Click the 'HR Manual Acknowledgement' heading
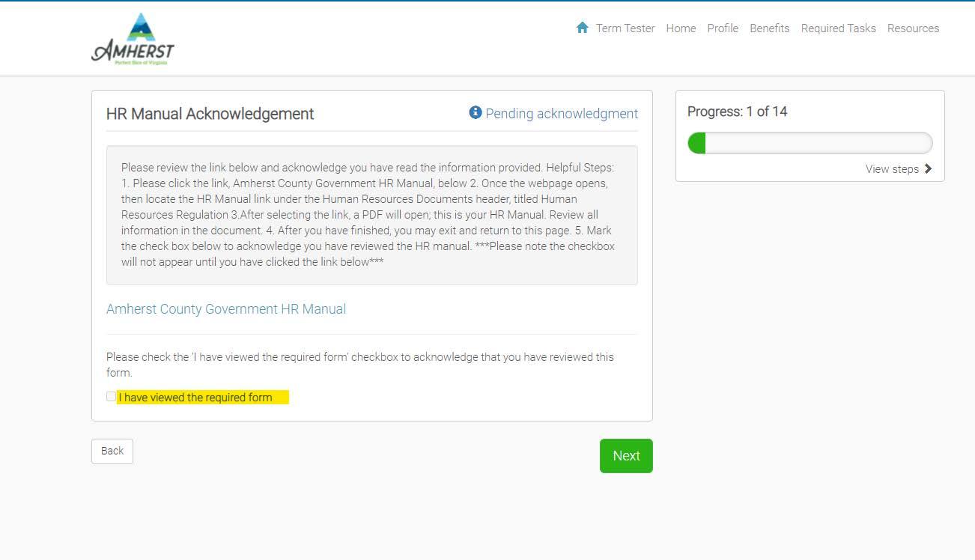This screenshot has width=975, height=560. tap(210, 114)
